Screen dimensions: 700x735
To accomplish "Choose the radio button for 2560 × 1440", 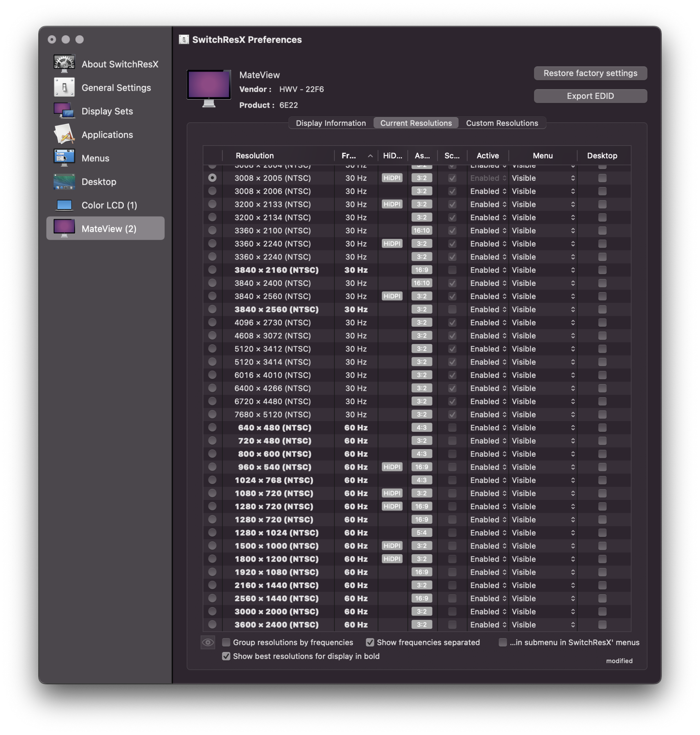I will point(212,598).
